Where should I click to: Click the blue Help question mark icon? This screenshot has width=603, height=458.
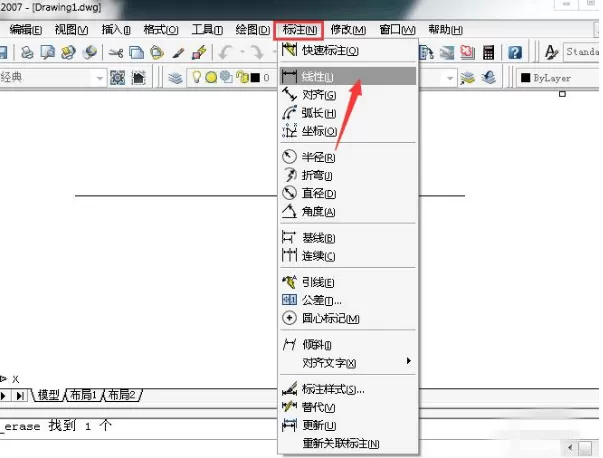click(x=515, y=52)
